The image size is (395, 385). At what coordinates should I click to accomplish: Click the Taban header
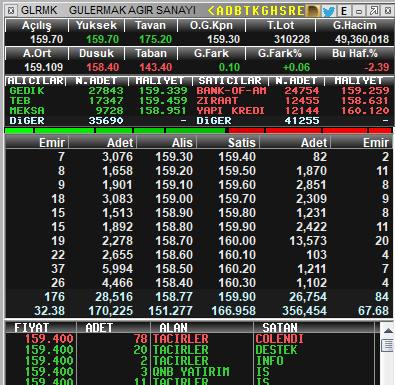pyautogui.click(x=150, y=53)
